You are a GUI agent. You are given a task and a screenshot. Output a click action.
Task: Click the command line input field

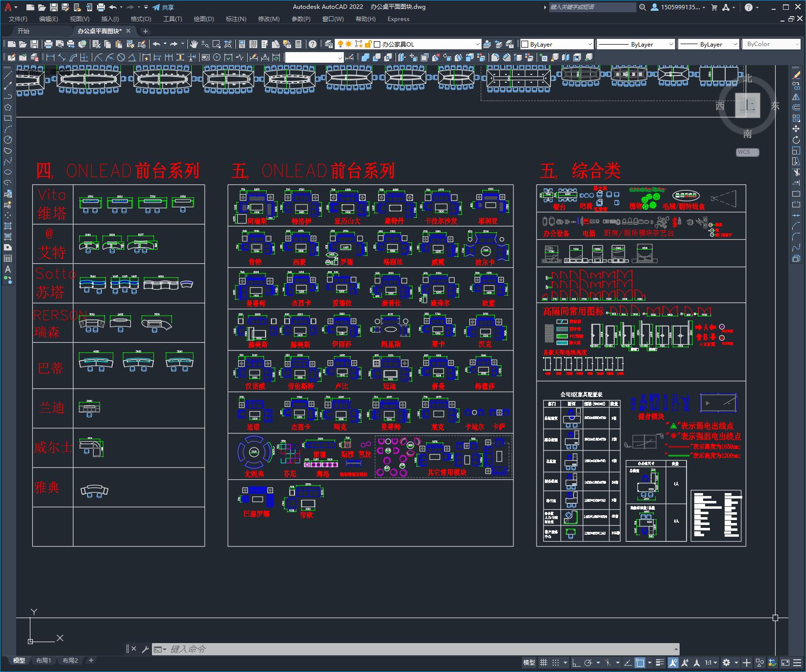point(415,649)
